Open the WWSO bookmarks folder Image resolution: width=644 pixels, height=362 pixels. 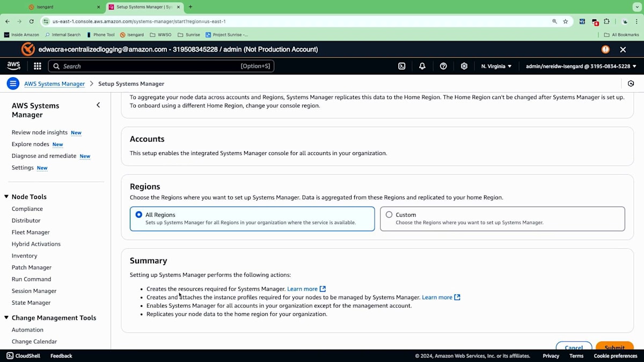pos(160,35)
